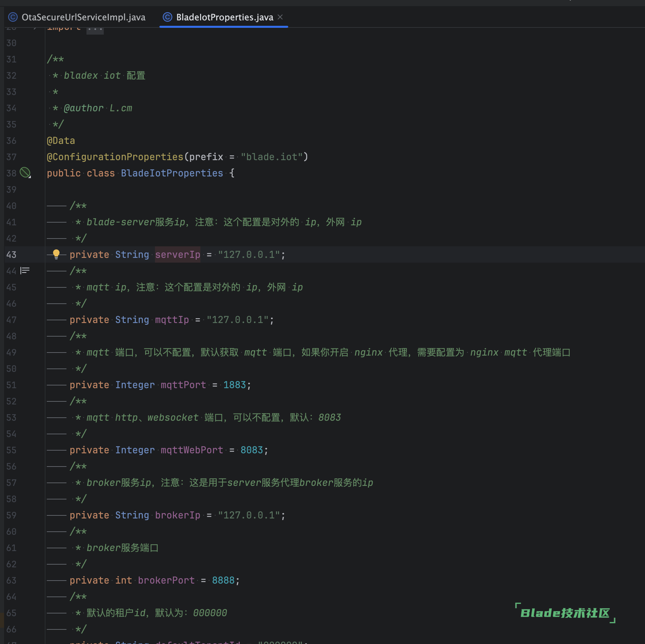645x644 pixels.
Task: Place cursor on the @ConfigurationProperties annotation
Action: click(115, 156)
